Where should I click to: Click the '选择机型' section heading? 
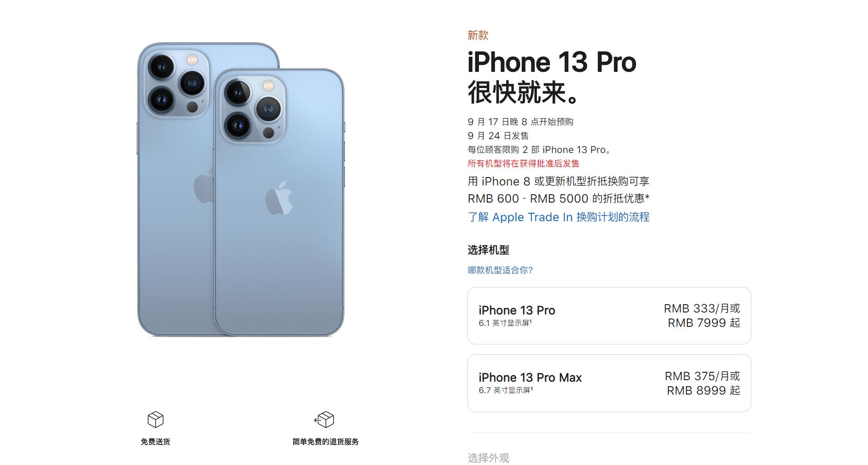coord(488,250)
